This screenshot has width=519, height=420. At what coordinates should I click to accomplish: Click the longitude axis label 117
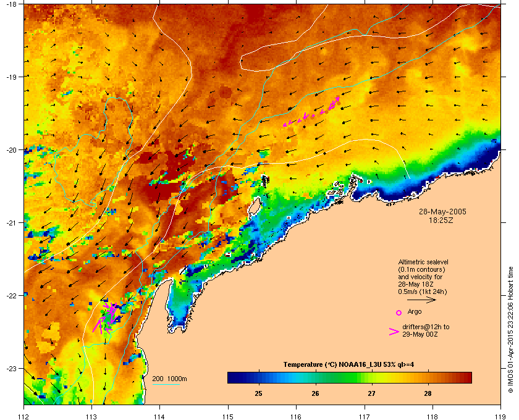coord(364,416)
